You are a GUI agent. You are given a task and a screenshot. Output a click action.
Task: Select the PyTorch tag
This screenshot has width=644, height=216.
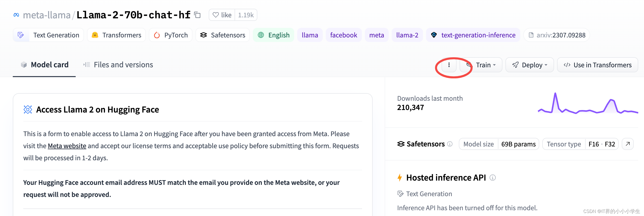click(x=171, y=35)
